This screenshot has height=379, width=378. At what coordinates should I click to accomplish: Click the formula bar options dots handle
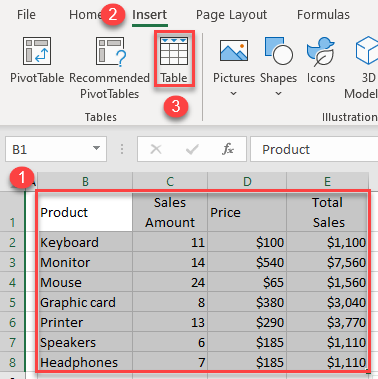pyautogui.click(x=122, y=149)
